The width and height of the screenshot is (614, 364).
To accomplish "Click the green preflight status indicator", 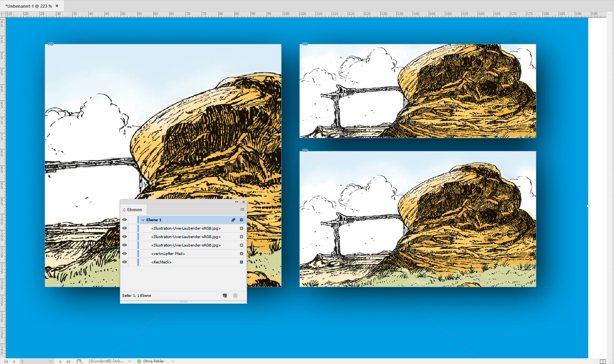I will pyautogui.click(x=139, y=361).
